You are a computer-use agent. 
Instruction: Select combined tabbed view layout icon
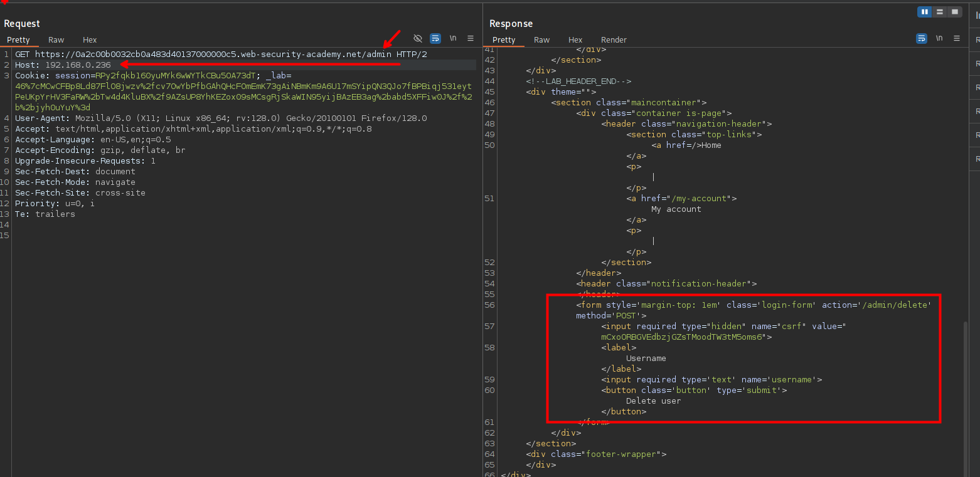[x=955, y=12]
